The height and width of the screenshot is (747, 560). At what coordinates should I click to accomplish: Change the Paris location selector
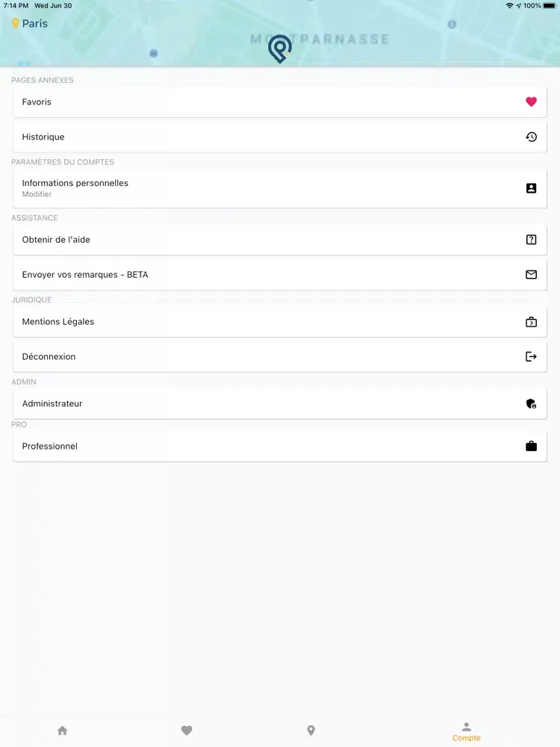(30, 23)
